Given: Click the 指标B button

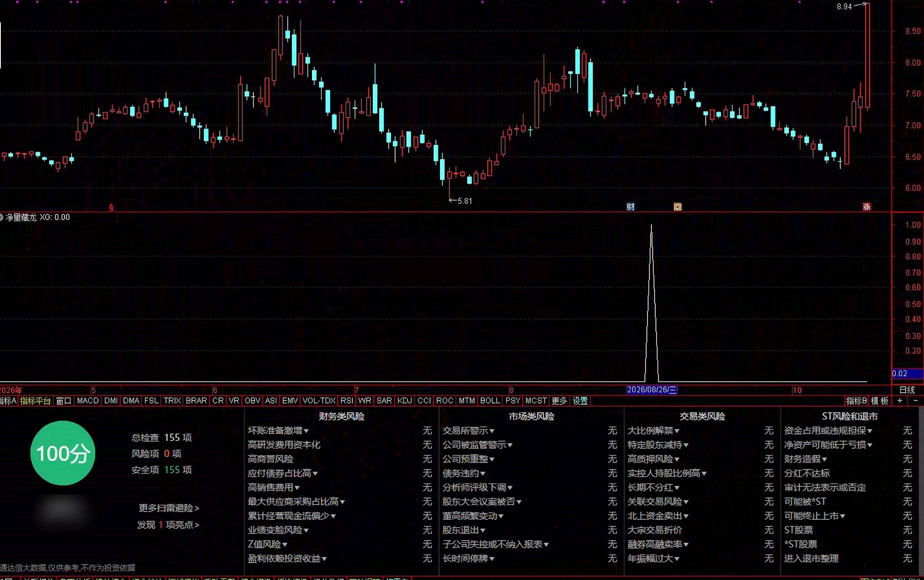Looking at the screenshot, I should 856,401.
